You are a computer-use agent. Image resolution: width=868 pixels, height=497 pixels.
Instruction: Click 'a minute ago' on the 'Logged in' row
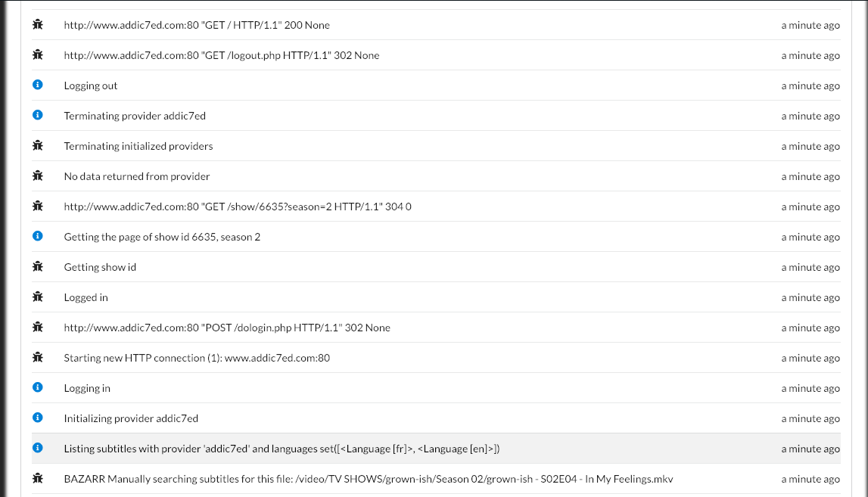pos(810,297)
